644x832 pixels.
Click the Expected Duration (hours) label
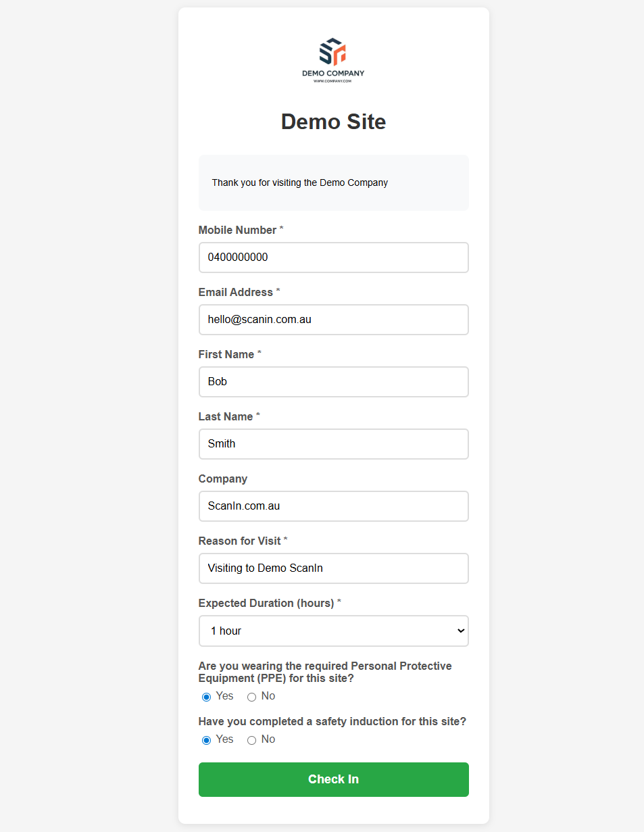(x=266, y=604)
